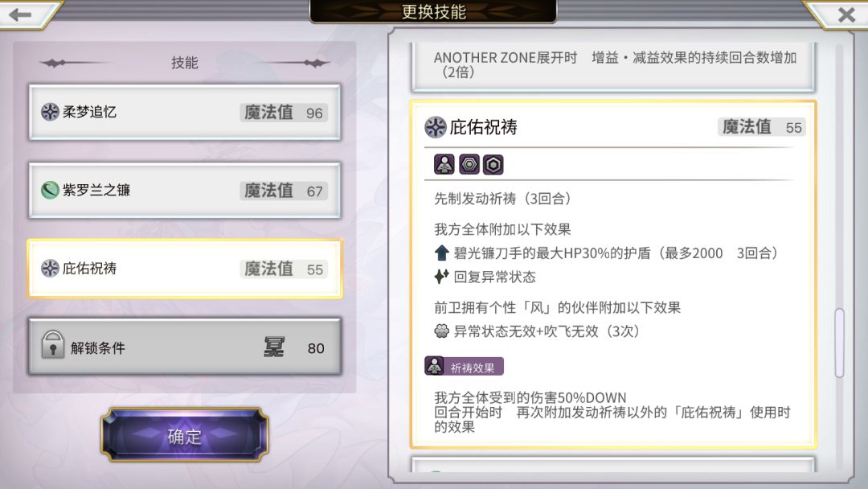Select the highlighted 庇佑祝祷 skill slot

(x=184, y=269)
